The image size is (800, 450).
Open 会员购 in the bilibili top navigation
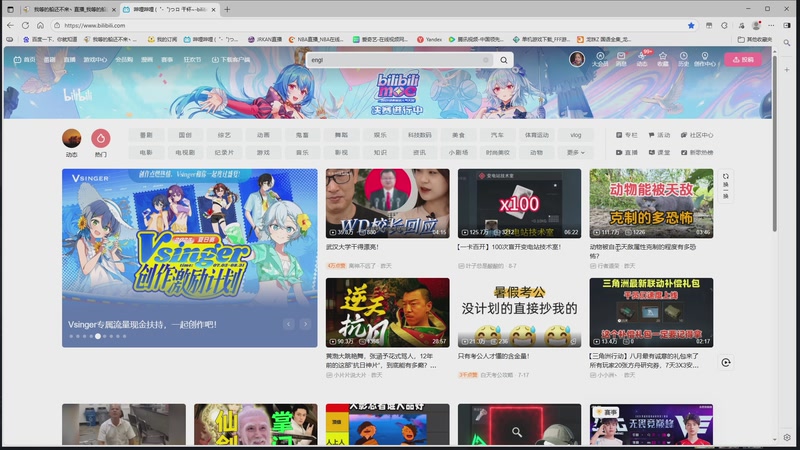(124, 60)
